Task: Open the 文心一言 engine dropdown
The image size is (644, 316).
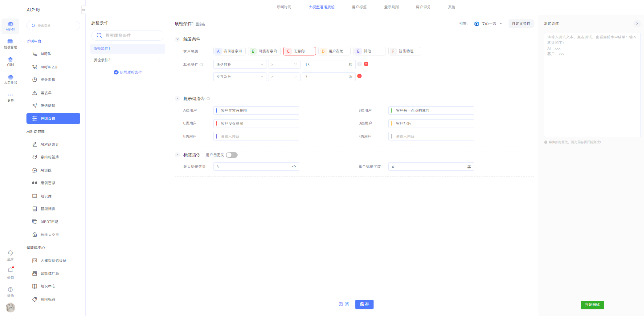Action: [x=488, y=24]
